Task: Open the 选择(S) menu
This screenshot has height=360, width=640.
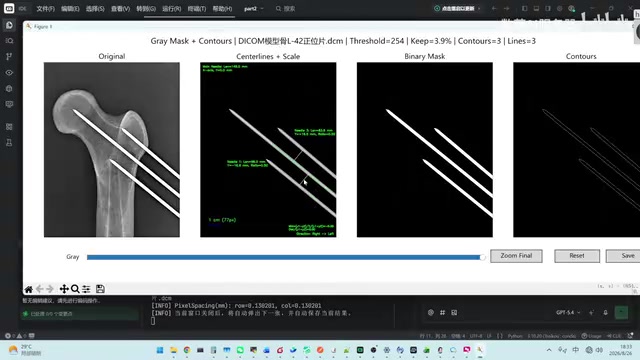Action: (95, 9)
